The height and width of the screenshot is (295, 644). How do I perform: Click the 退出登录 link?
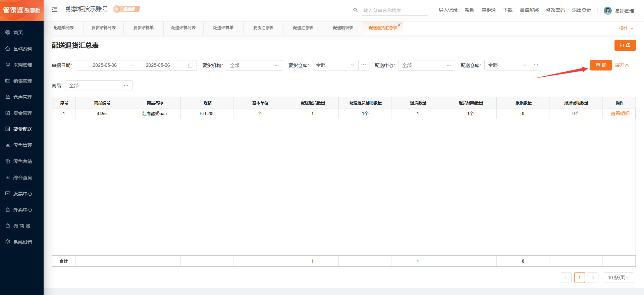(x=582, y=10)
